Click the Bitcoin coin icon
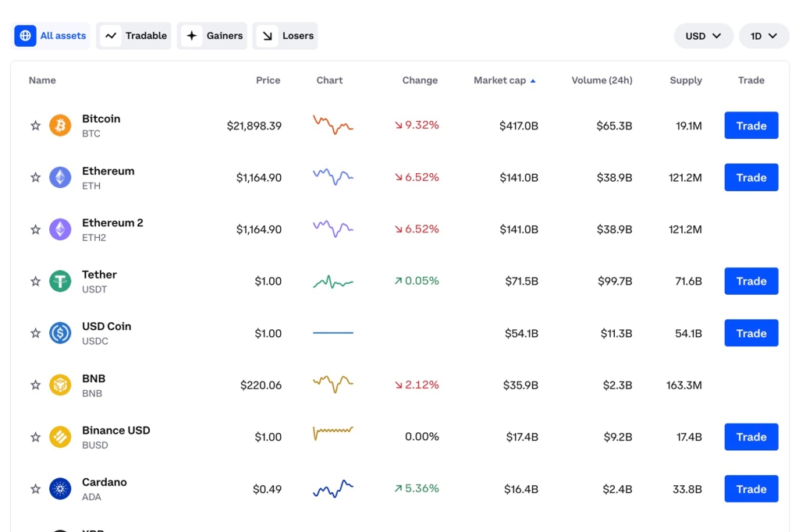The height and width of the screenshot is (532, 799). [60, 126]
